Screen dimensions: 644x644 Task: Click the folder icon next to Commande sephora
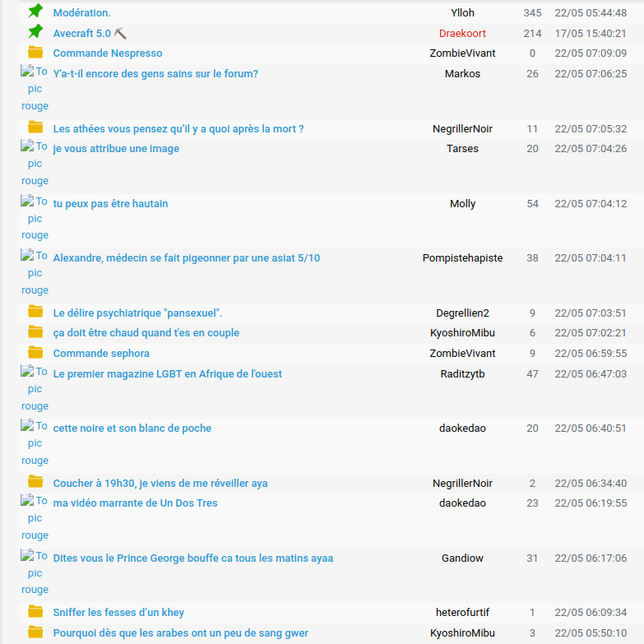(35, 353)
